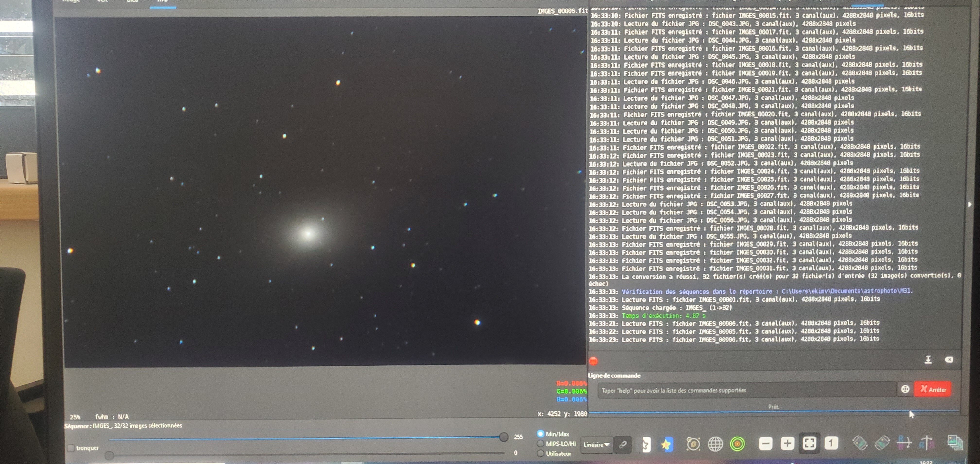
Task: Set zoom to 1:1 icon
Action: pos(831,443)
